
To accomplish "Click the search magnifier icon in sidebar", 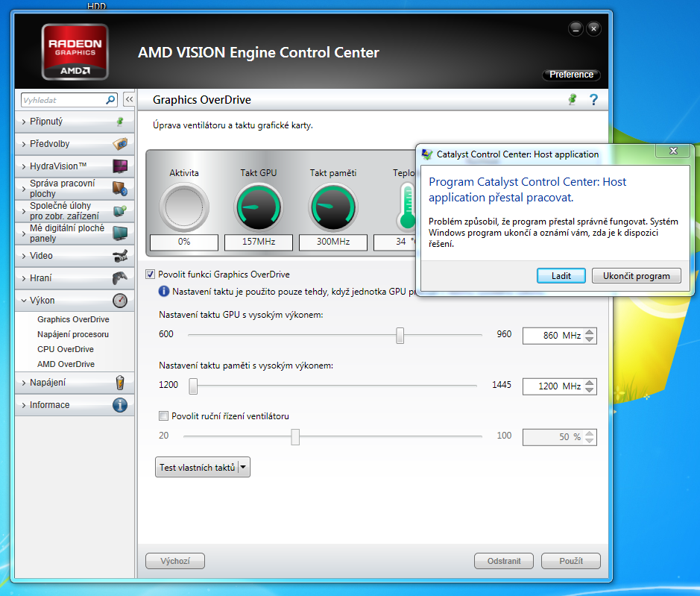I will 110,100.
